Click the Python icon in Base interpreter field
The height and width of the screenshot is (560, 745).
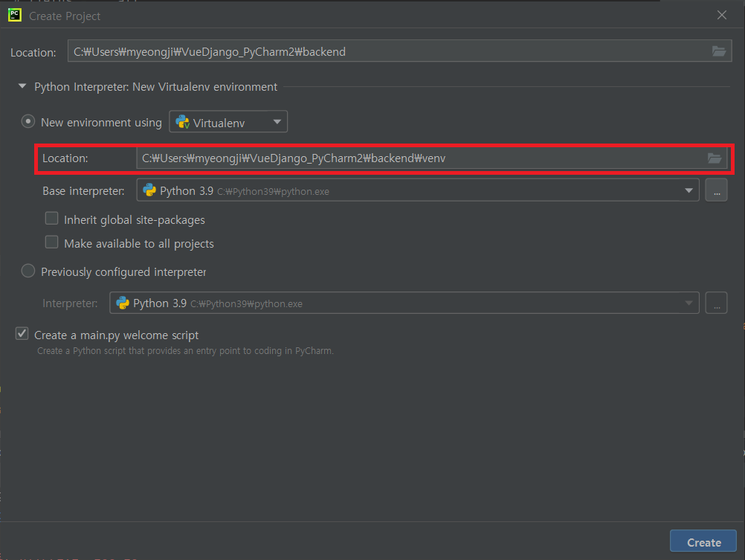(x=149, y=190)
